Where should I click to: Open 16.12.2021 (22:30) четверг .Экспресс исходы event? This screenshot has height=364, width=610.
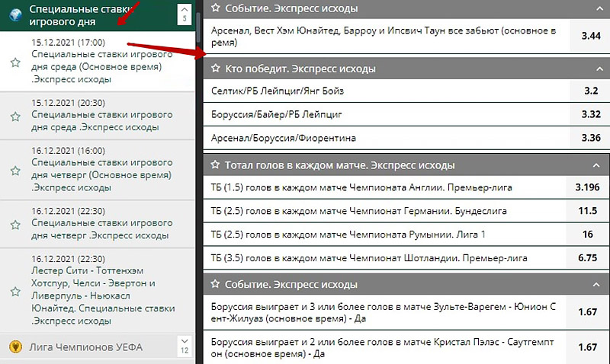tap(98, 224)
